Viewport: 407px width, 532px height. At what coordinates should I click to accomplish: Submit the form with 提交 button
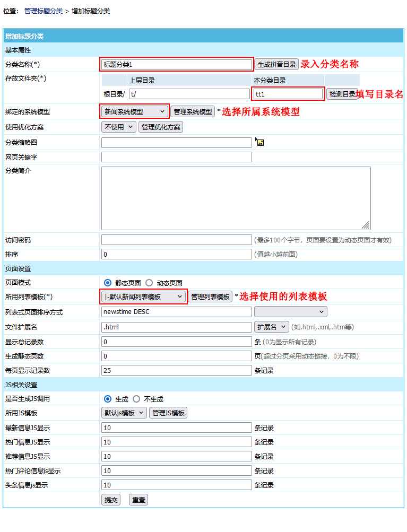[x=111, y=500]
